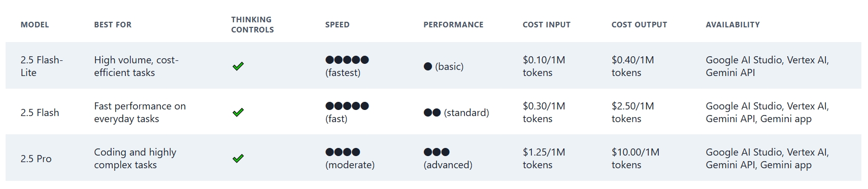Click the two performance dots next to (standard)

coord(432,112)
